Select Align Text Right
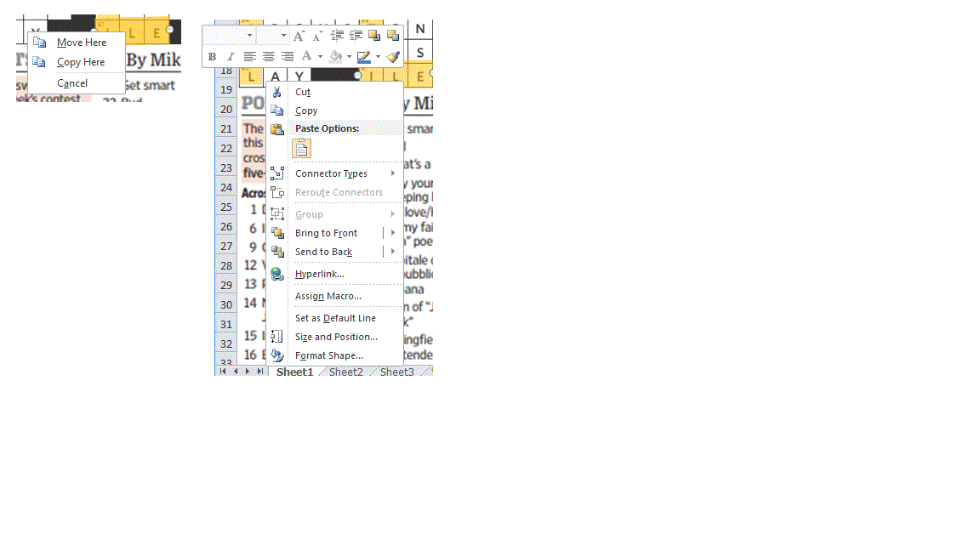Screen dimensions: 980x551 point(288,57)
